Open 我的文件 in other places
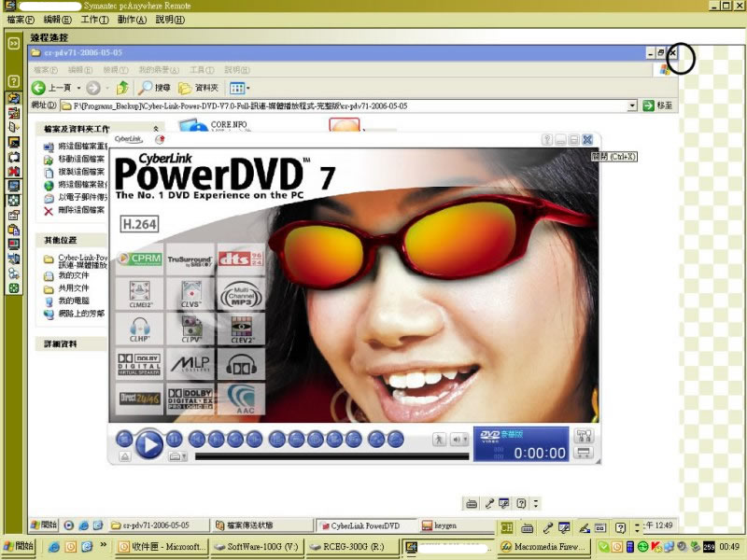Viewport: 747px width, 560px height. [66, 275]
